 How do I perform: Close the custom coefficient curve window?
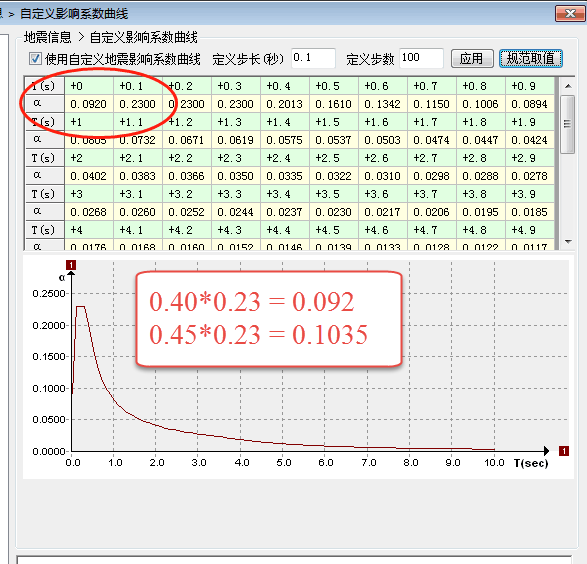570,14
